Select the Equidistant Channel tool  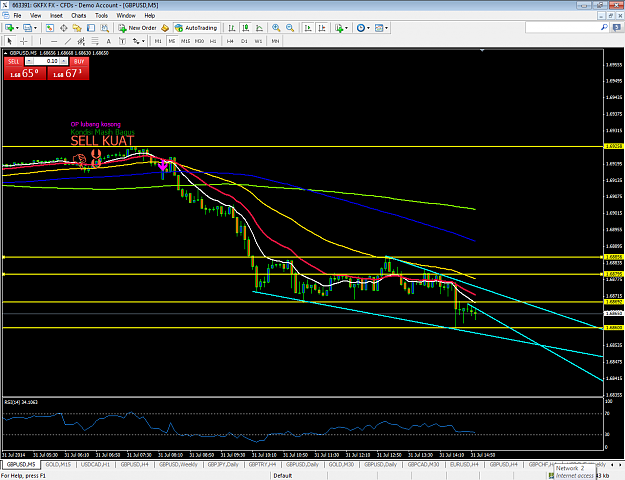(81, 41)
